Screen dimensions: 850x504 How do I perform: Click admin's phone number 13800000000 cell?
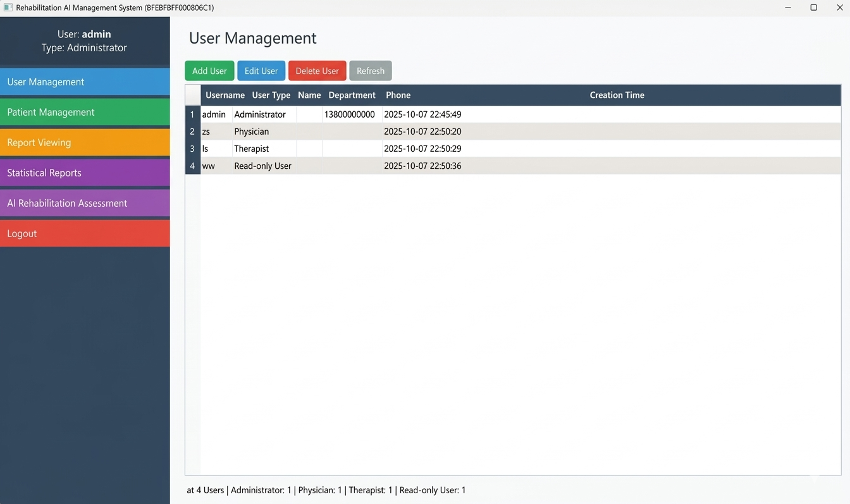point(349,114)
